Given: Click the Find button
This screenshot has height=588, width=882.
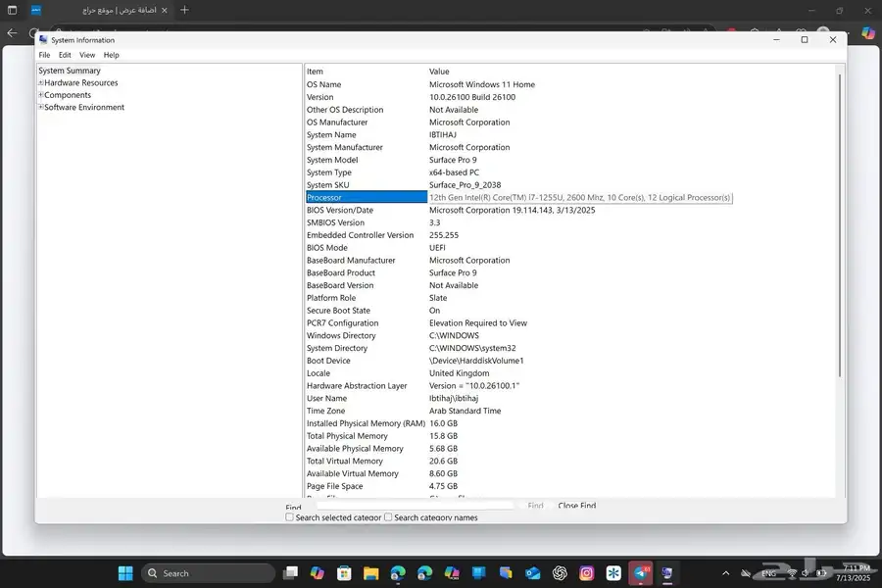Looking at the screenshot, I should [x=535, y=506].
